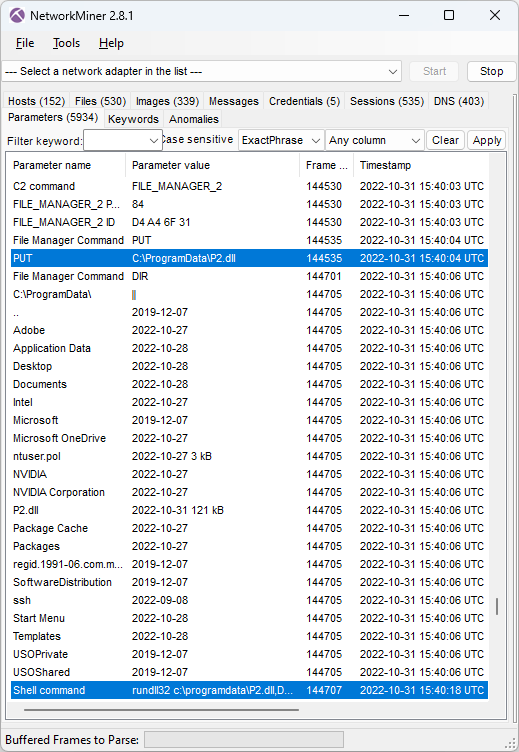Select the Documents row
The image size is (519, 752).
[249, 384]
